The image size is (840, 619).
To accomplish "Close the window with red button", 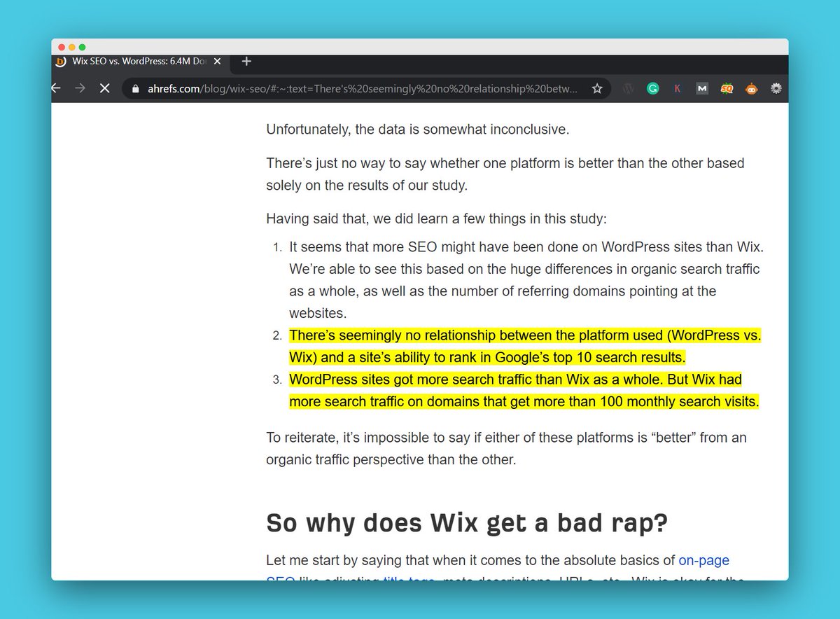I will (x=62, y=47).
